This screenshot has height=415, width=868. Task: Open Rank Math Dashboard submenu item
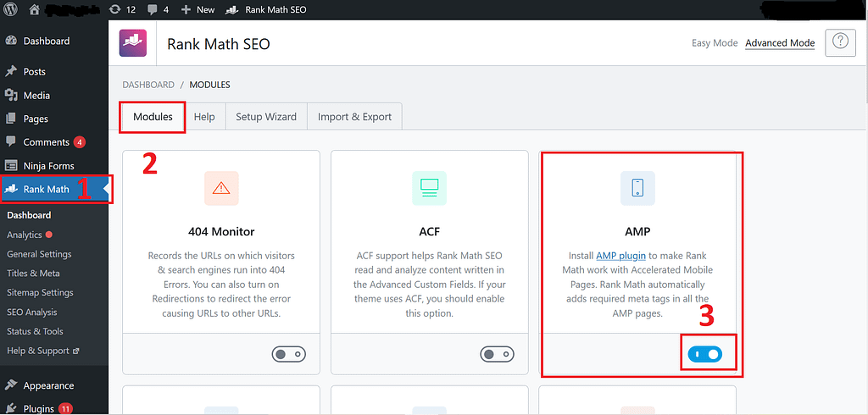[x=29, y=215]
